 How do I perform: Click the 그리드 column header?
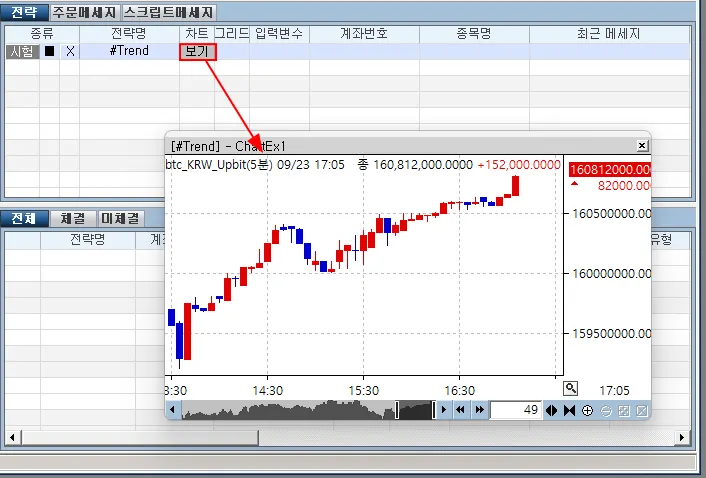232,34
